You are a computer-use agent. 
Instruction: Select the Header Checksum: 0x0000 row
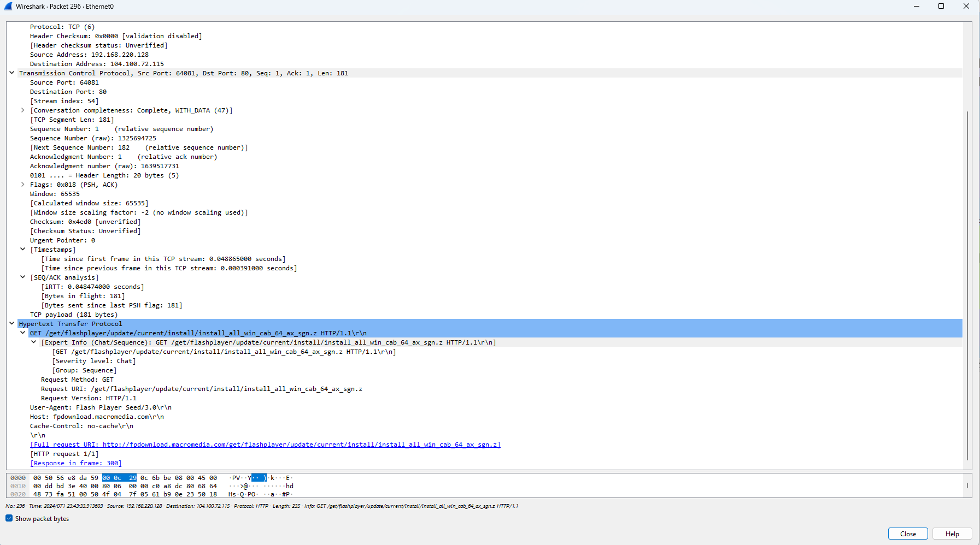click(116, 36)
